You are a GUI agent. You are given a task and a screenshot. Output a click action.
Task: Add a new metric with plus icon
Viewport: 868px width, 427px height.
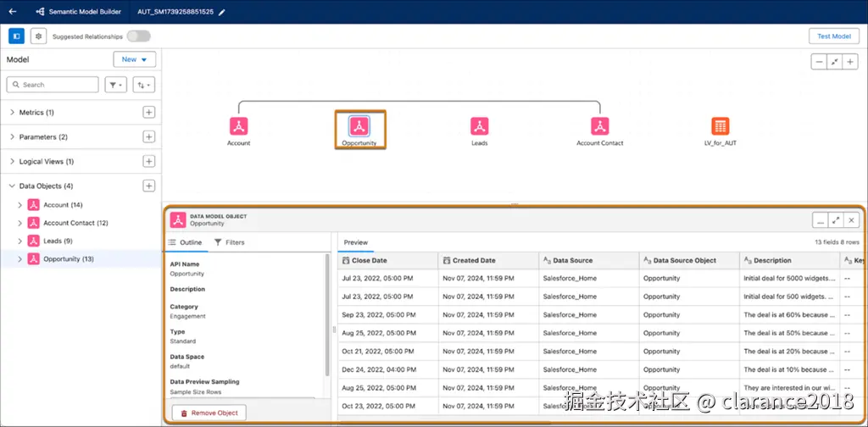point(149,113)
